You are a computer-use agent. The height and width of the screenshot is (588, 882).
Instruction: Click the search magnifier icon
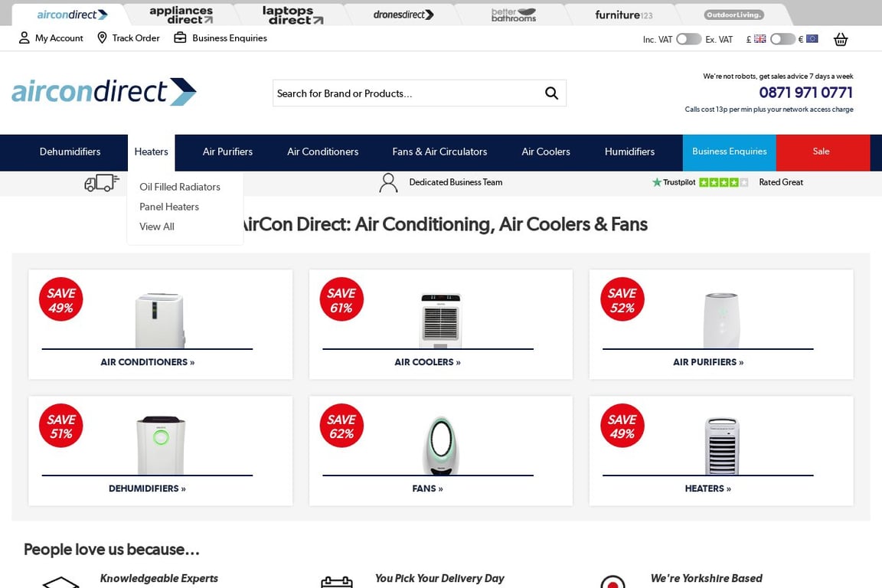[552, 93]
